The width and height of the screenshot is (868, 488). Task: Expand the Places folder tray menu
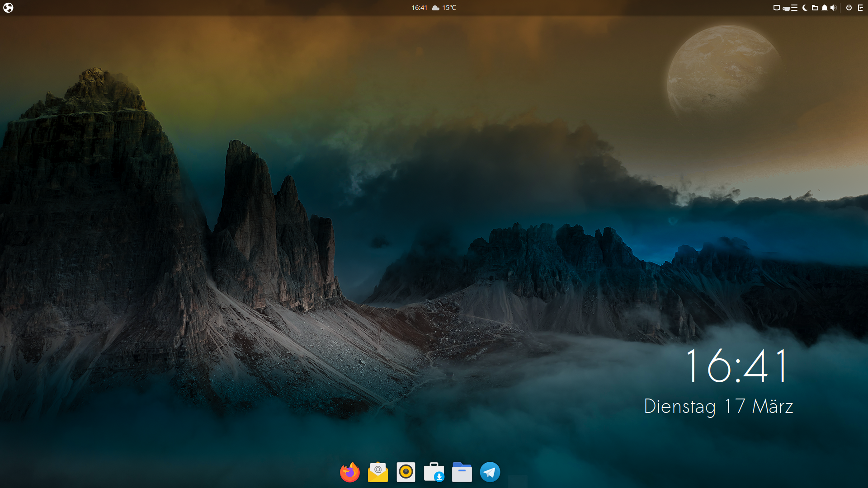pos(815,8)
